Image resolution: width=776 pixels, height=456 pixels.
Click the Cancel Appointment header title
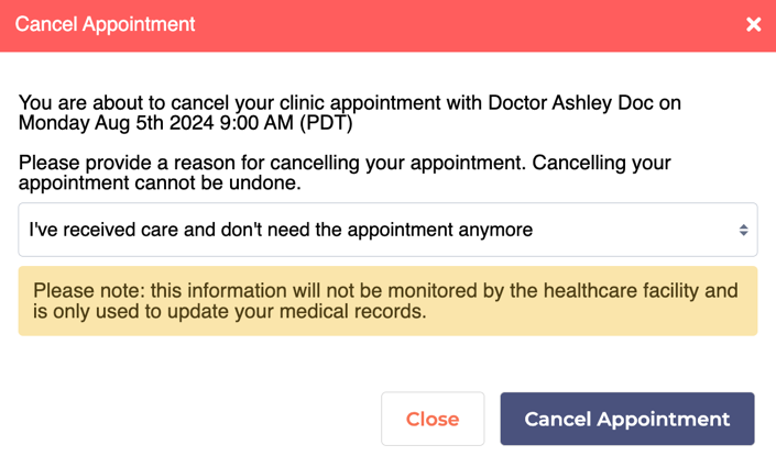[x=105, y=23]
